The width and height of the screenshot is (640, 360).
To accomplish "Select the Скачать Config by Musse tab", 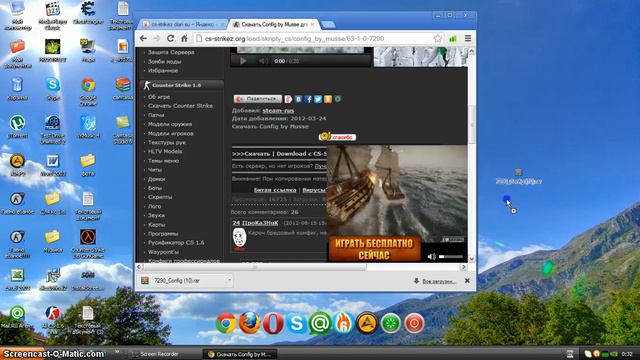I will point(273,24).
